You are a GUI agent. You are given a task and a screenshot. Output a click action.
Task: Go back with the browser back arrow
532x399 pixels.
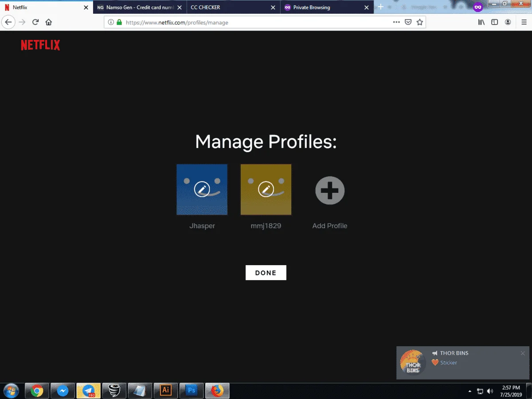pyautogui.click(x=8, y=22)
